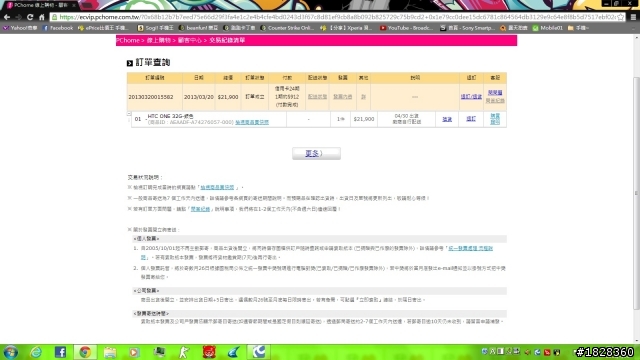
Task: Open the Windows Start menu
Action: point(11,352)
